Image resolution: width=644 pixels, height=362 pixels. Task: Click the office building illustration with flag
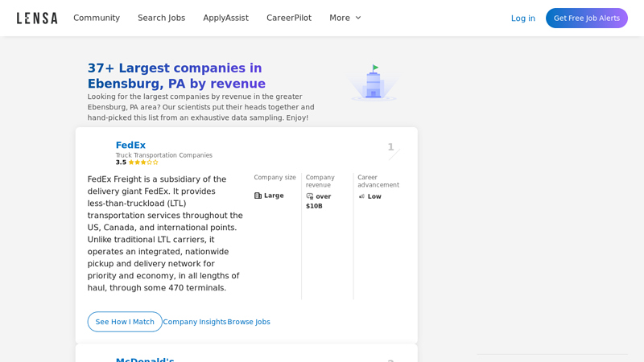point(374,83)
